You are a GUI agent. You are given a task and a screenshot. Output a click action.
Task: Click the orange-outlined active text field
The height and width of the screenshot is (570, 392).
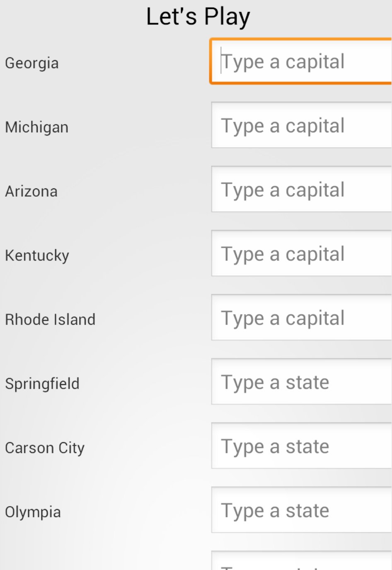tap(301, 62)
